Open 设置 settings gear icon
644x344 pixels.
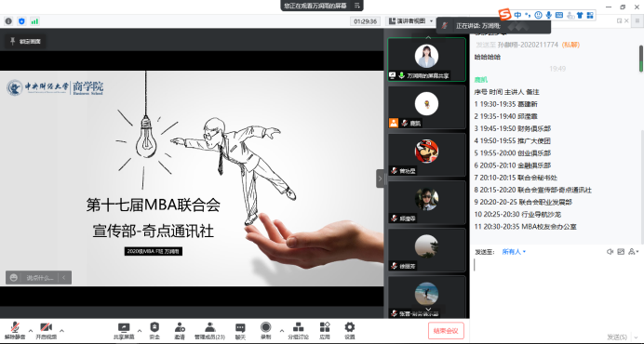350,330
